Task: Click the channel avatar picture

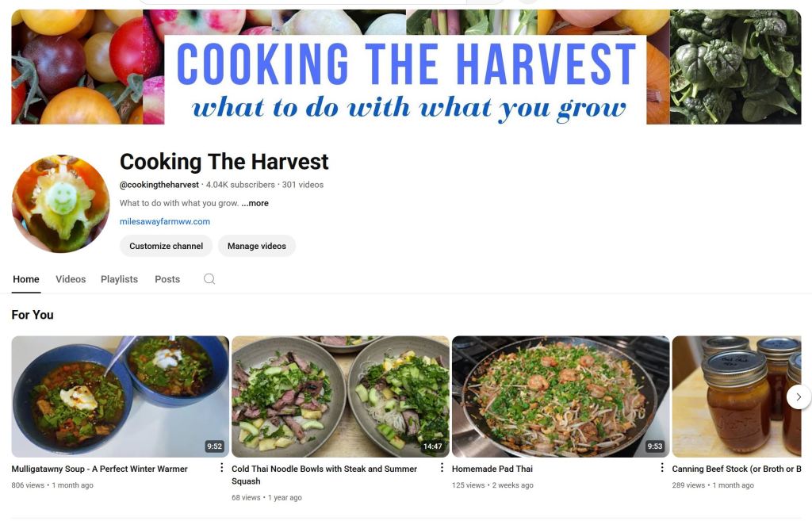Action: click(60, 204)
